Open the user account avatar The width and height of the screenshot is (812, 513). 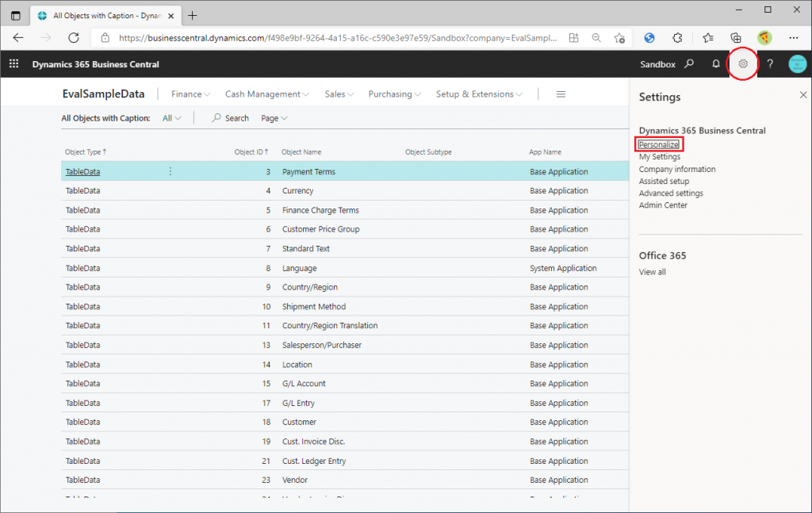coord(798,63)
